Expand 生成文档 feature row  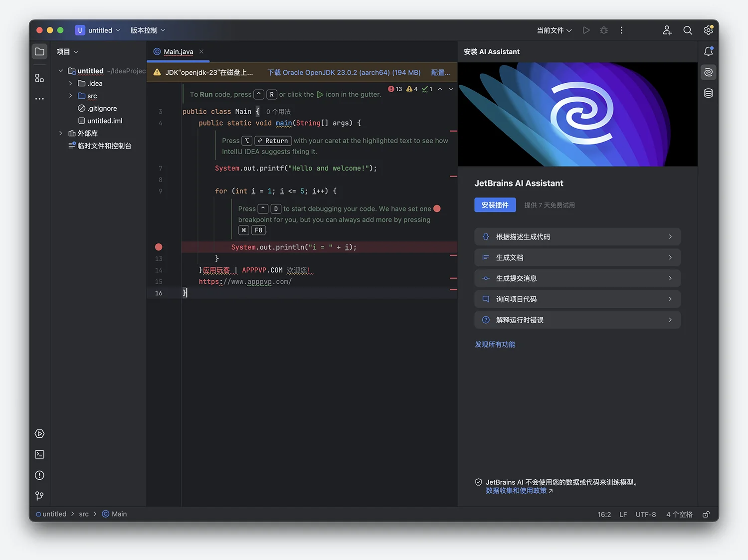(x=577, y=257)
